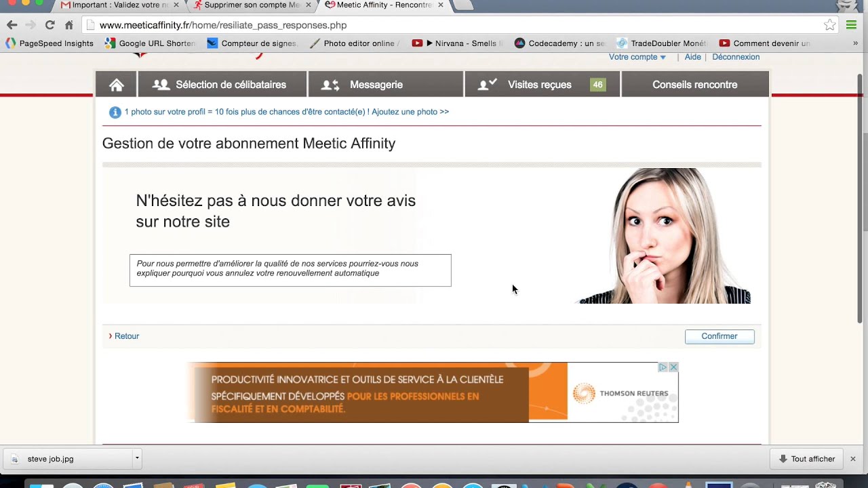Screen dimensions: 868x488
Task: Open the Codecademy bookmark
Action: tap(559, 43)
